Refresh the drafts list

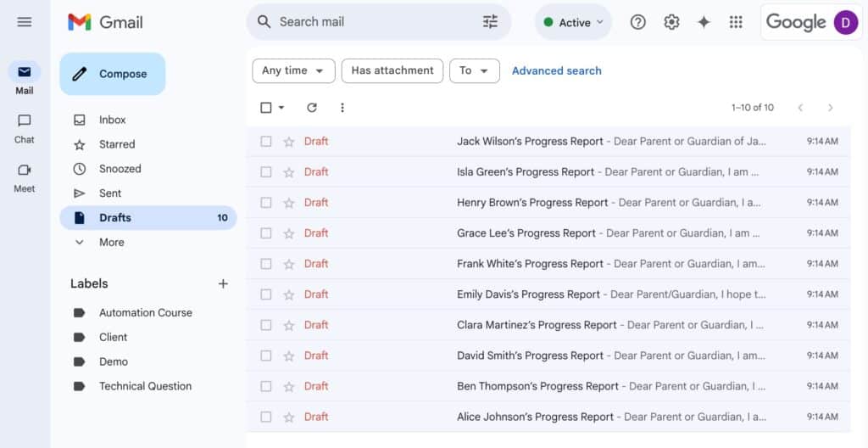point(312,108)
